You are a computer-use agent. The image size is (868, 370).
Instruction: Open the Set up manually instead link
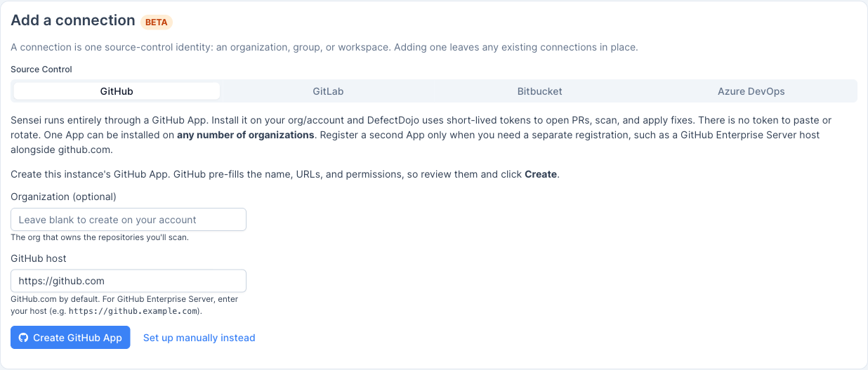point(199,338)
